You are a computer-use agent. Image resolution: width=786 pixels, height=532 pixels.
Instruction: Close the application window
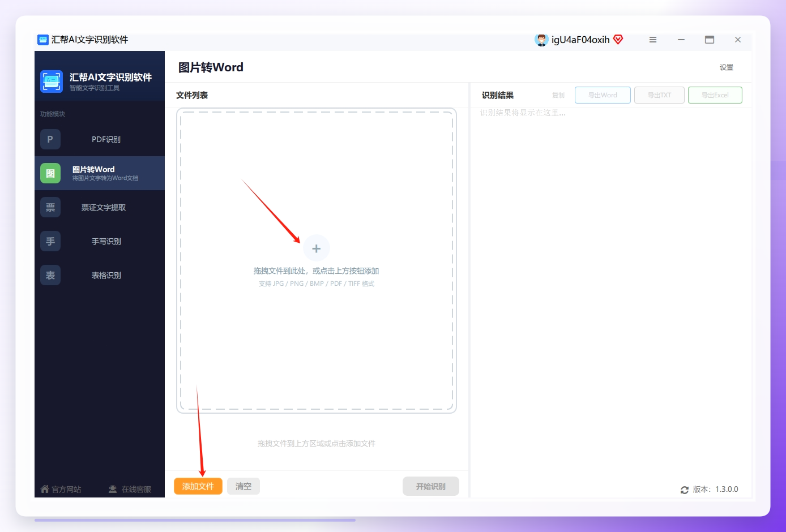coord(738,40)
